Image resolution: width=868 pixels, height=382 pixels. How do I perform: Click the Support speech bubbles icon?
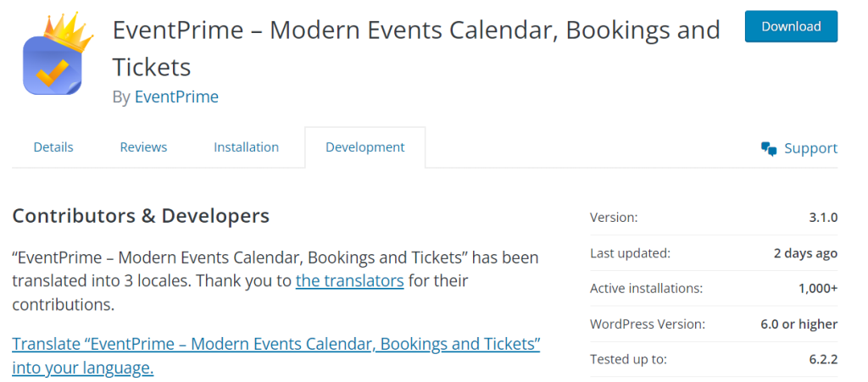769,149
